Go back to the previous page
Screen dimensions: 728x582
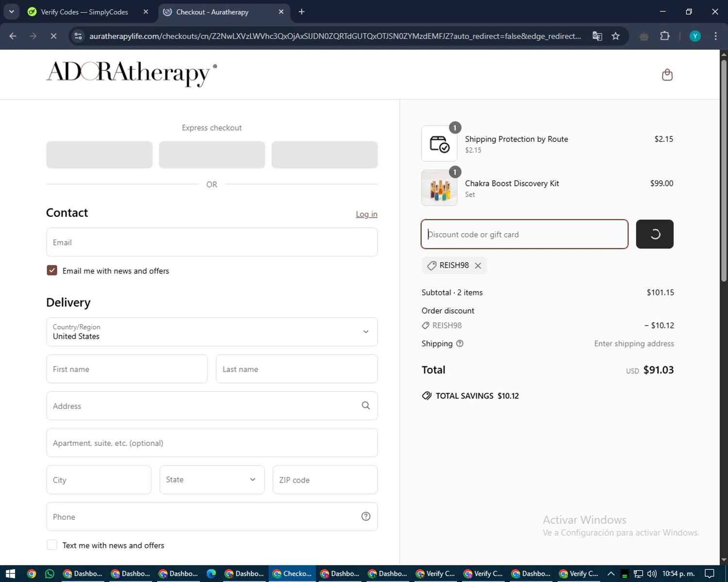click(x=13, y=36)
